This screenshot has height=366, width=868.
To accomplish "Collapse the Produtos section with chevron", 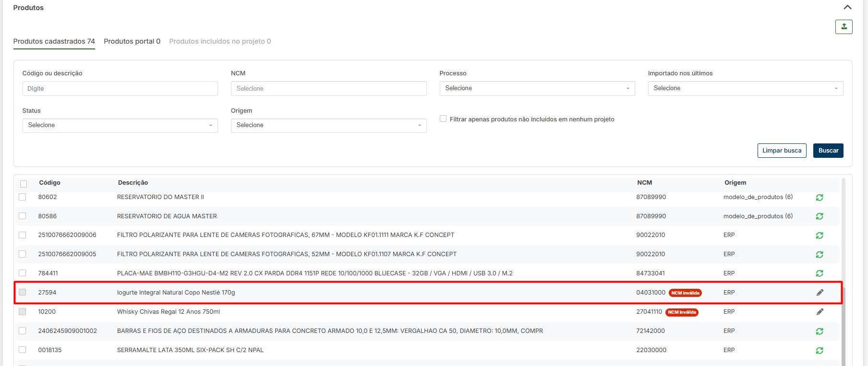I will click(847, 7).
